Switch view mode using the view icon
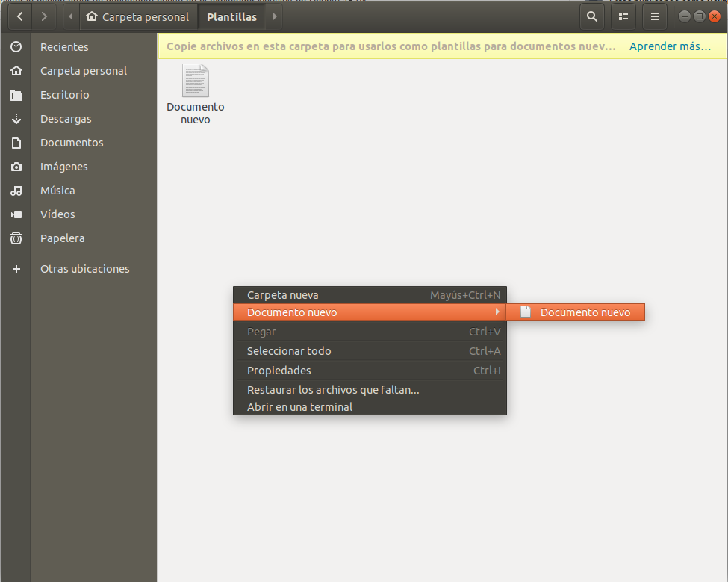Image resolution: width=728 pixels, height=582 pixels. 623,16
